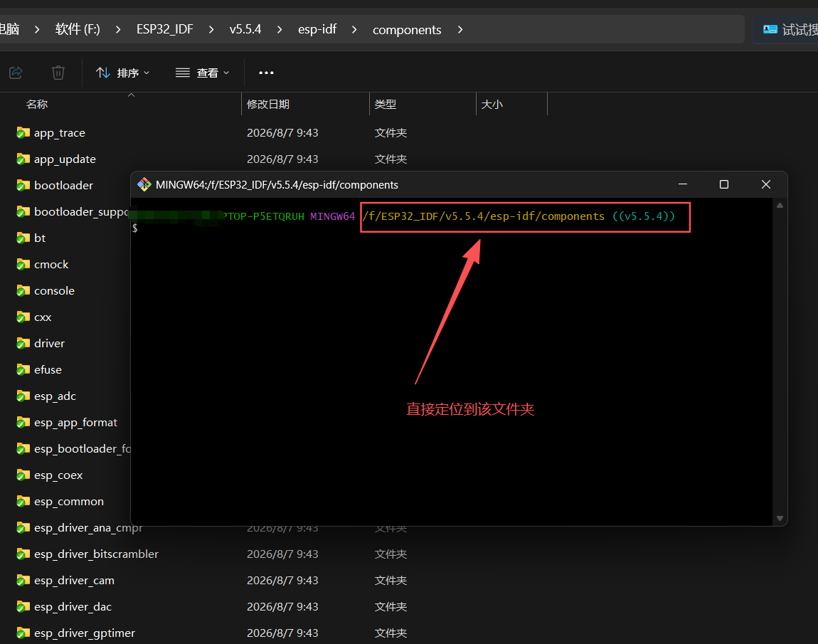Select the bt folder icon

coord(23,238)
